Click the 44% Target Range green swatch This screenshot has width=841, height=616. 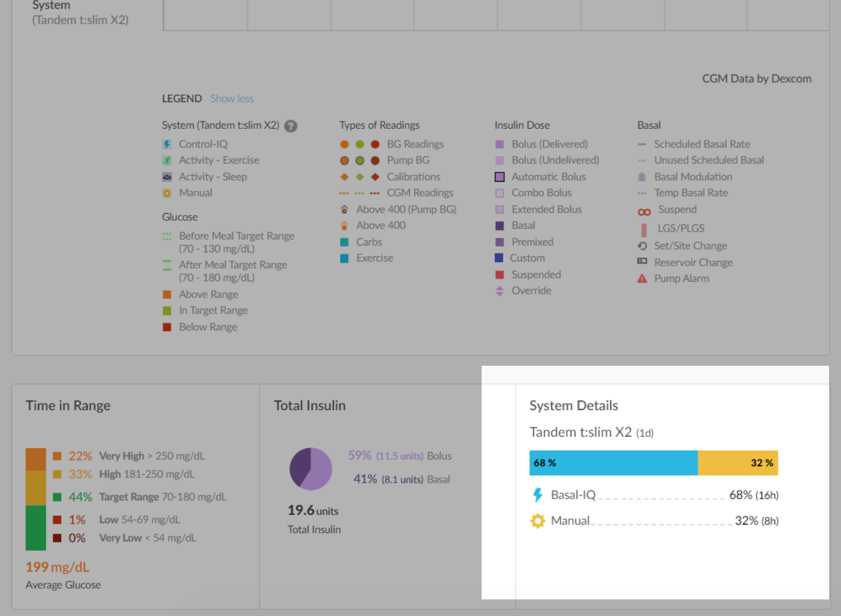coord(57,497)
